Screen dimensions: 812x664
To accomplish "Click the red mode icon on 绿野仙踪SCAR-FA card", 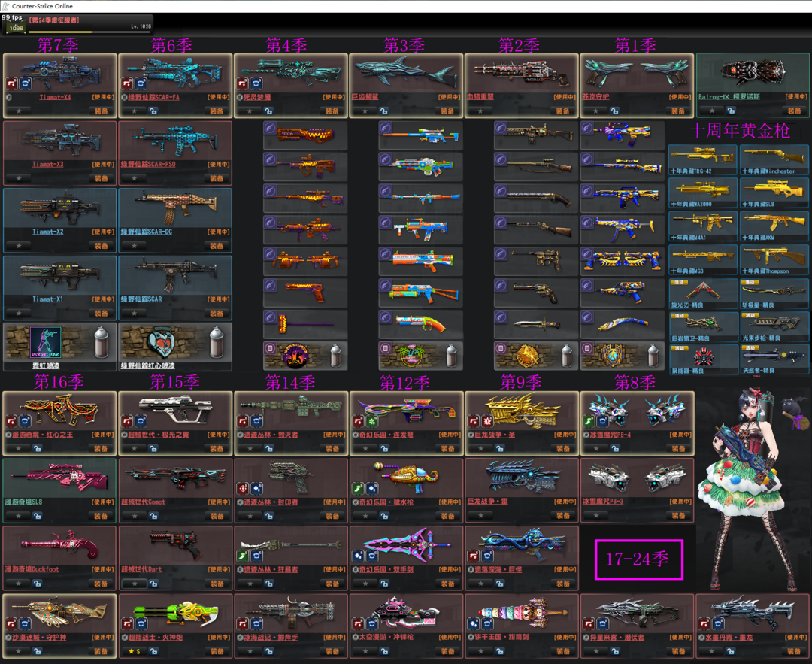I will pyautogui.click(x=127, y=83).
